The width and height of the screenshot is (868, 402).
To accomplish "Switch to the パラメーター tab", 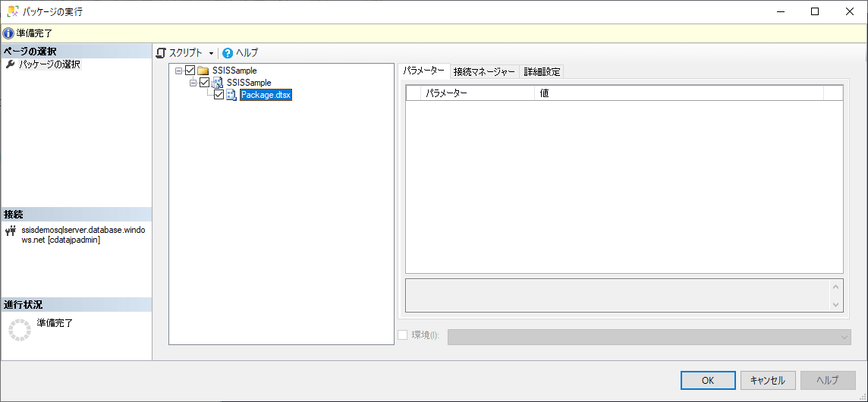I will coord(423,71).
